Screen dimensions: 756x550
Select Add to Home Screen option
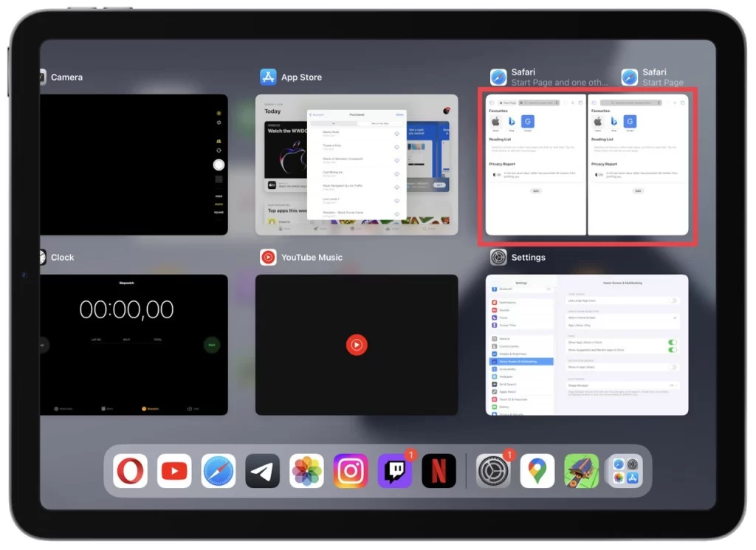622,317
